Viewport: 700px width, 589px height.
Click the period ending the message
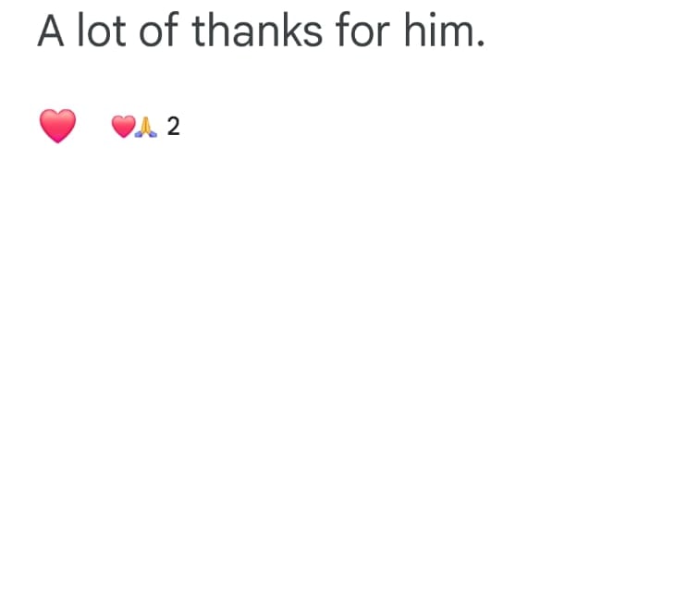pyautogui.click(x=481, y=43)
